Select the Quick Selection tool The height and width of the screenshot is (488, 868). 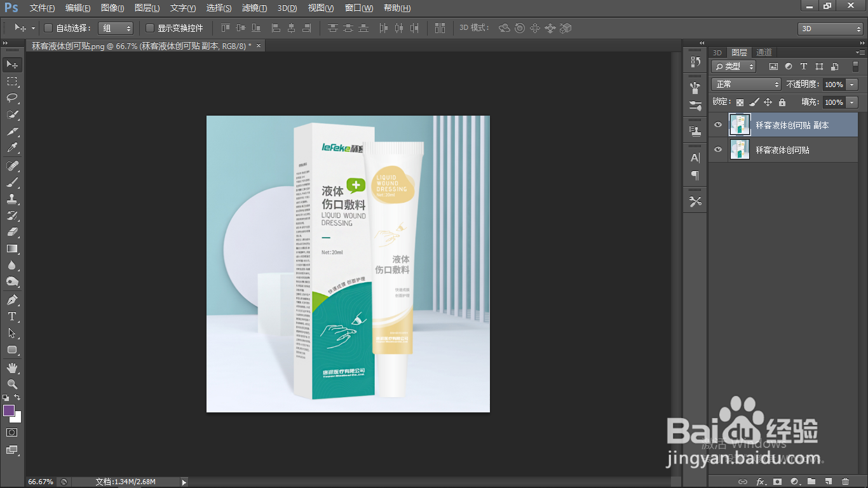12,115
